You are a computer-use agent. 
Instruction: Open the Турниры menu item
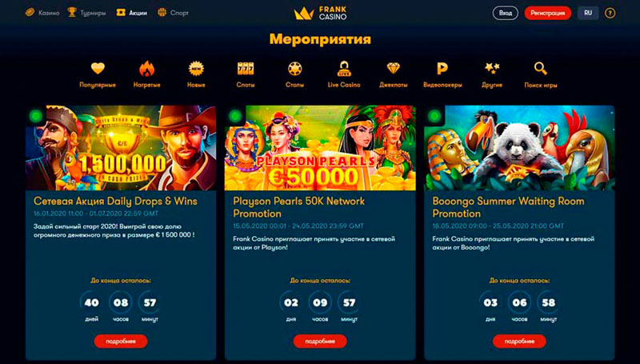click(87, 13)
